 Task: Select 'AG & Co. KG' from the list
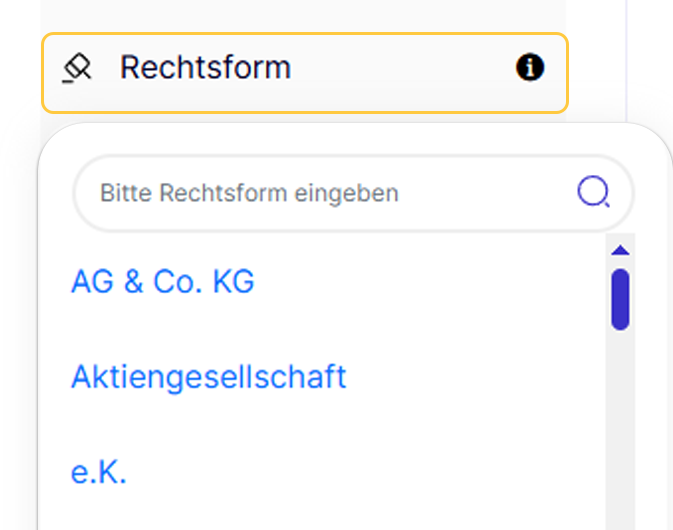pos(163,282)
